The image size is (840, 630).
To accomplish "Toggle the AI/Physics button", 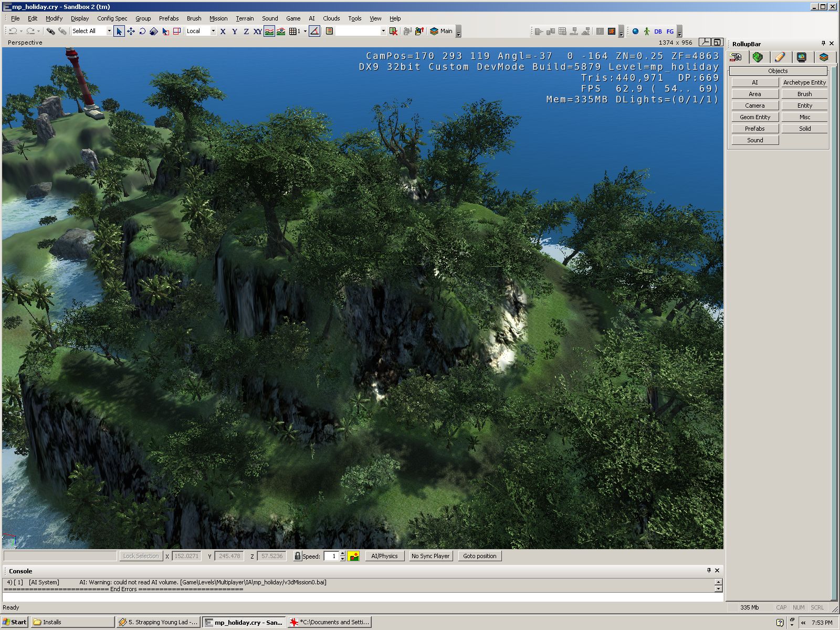I will point(384,556).
